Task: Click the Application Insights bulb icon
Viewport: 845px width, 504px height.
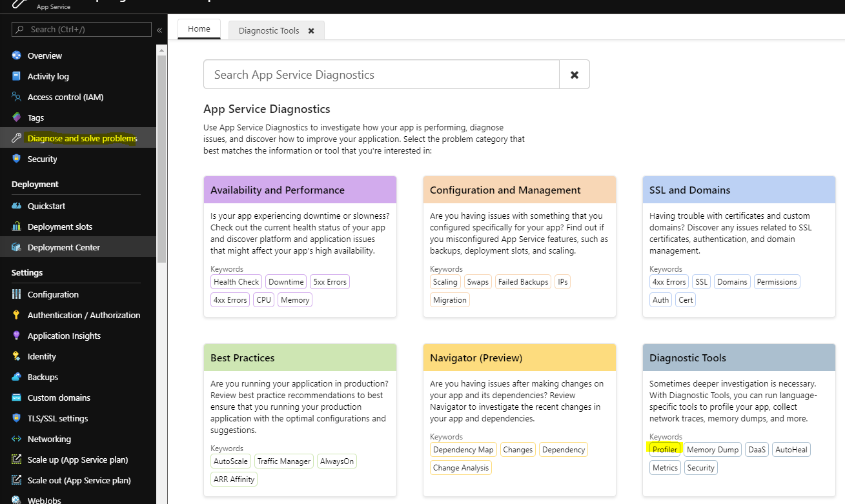Action: tap(17, 336)
